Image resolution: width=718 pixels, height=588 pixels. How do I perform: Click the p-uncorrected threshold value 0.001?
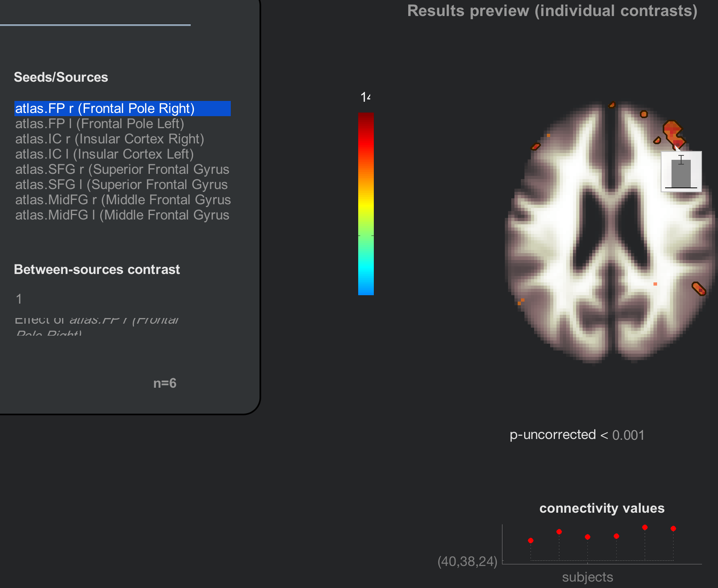[628, 435]
